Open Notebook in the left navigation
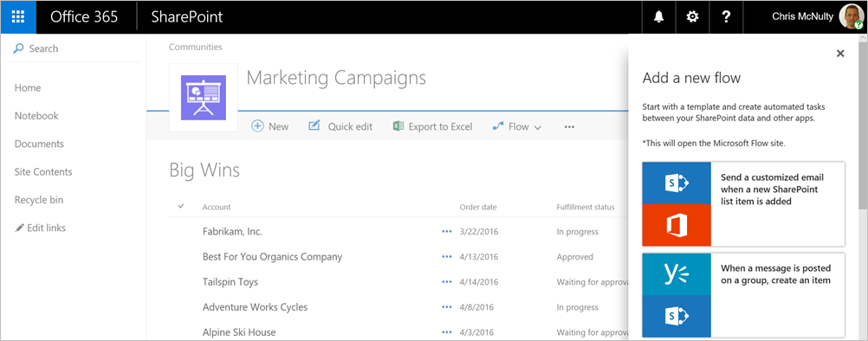This screenshot has width=868, height=341. click(36, 116)
